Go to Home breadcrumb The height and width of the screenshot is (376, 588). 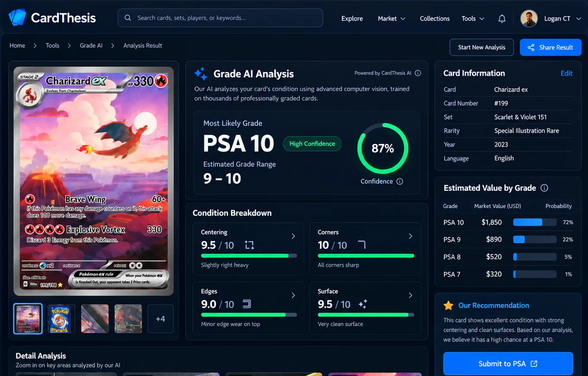[x=17, y=45]
